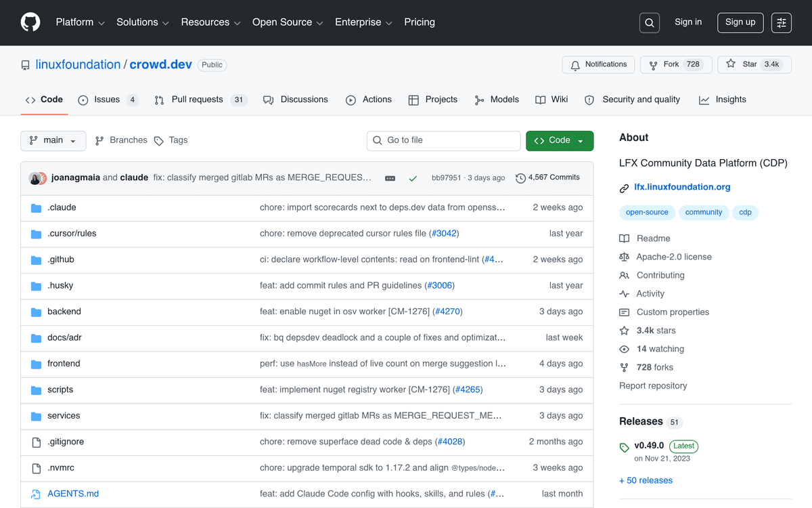Screen dimensions: 812x508
Task: Click Sign in link
Action: coord(688,22)
